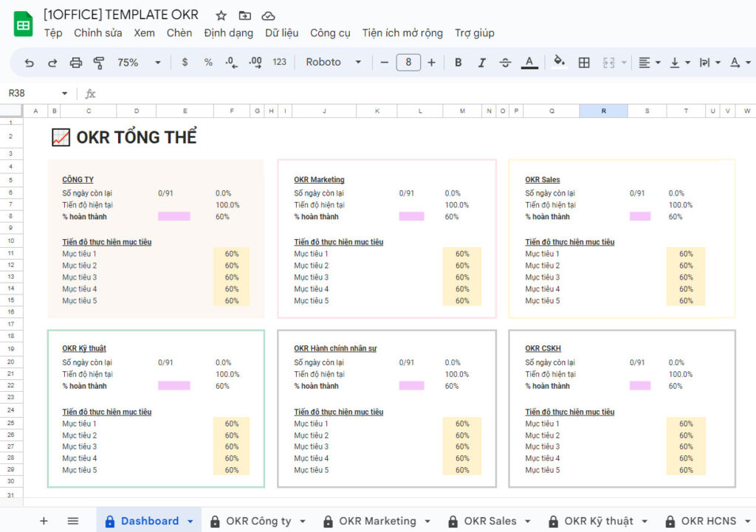Open the 123 number format menu
Screen dimensions: 756x532
(279, 62)
